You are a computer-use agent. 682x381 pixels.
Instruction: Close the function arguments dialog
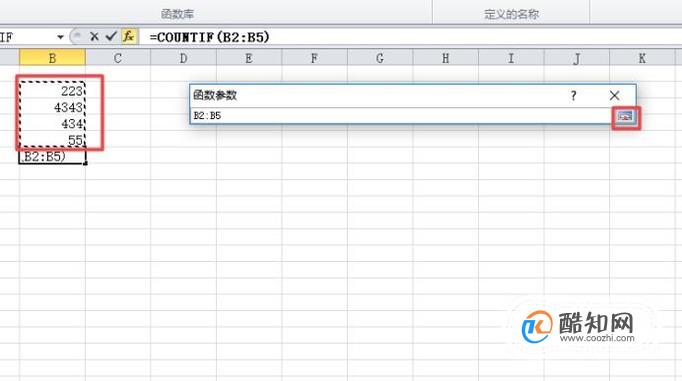(614, 95)
